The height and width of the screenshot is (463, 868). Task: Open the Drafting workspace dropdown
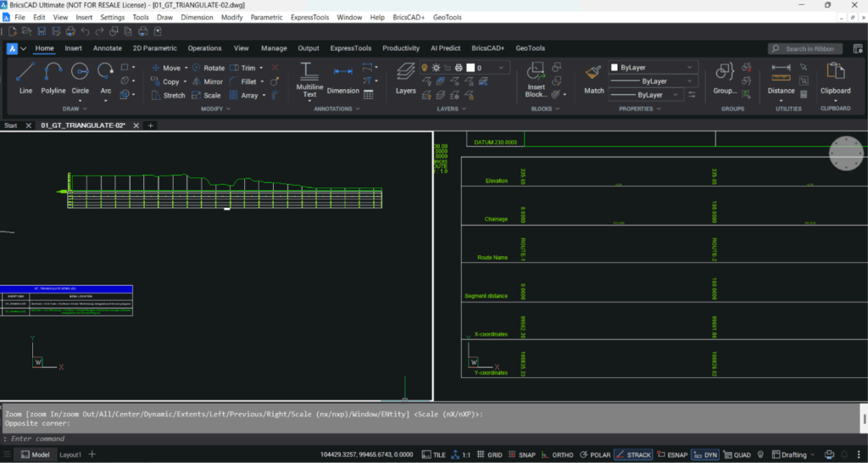(x=799, y=455)
